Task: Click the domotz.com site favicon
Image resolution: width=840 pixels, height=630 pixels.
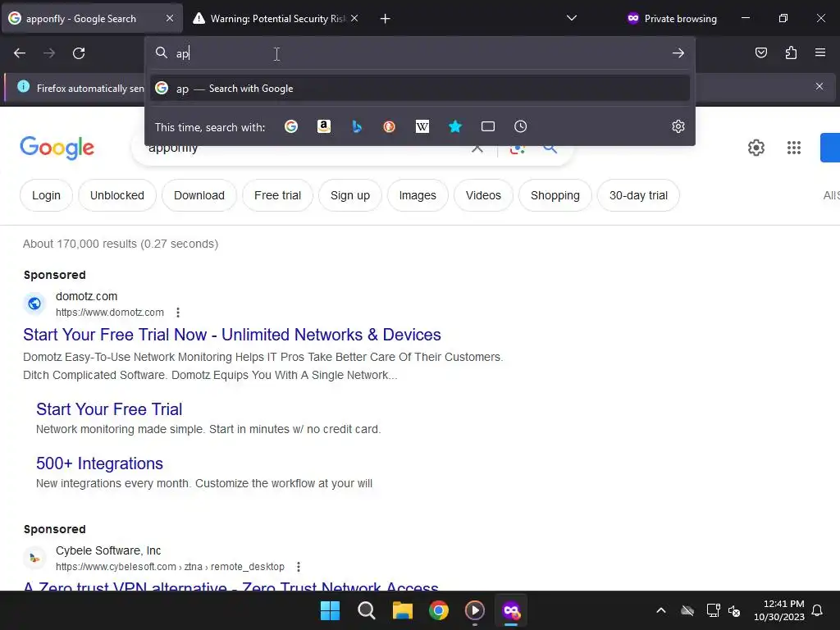Action: pyautogui.click(x=34, y=304)
